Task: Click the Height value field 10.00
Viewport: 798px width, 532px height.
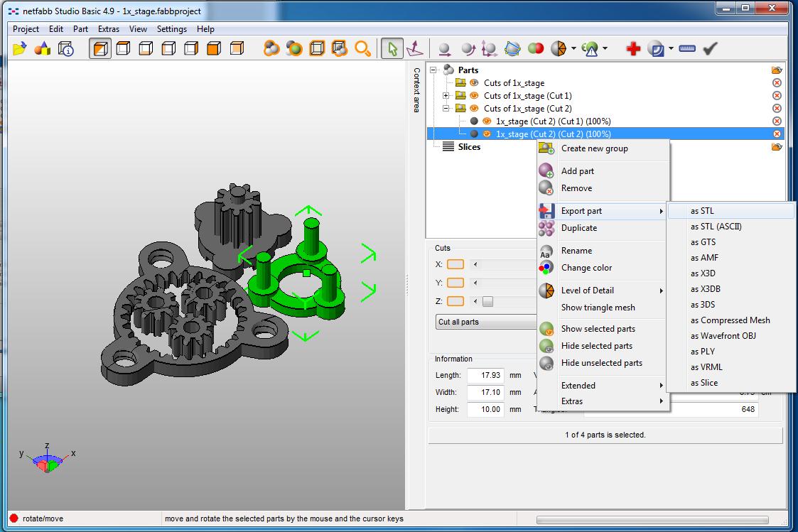Action: [485, 409]
